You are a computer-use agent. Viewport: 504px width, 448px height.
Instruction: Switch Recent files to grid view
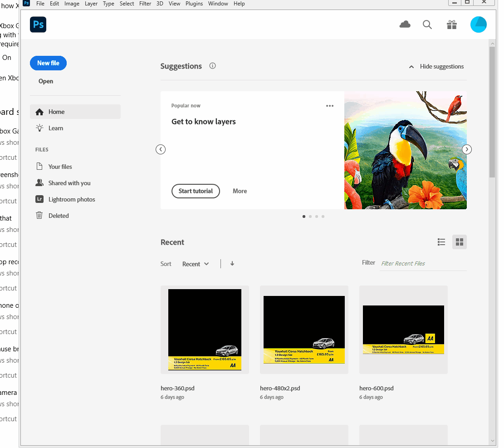pos(460,242)
